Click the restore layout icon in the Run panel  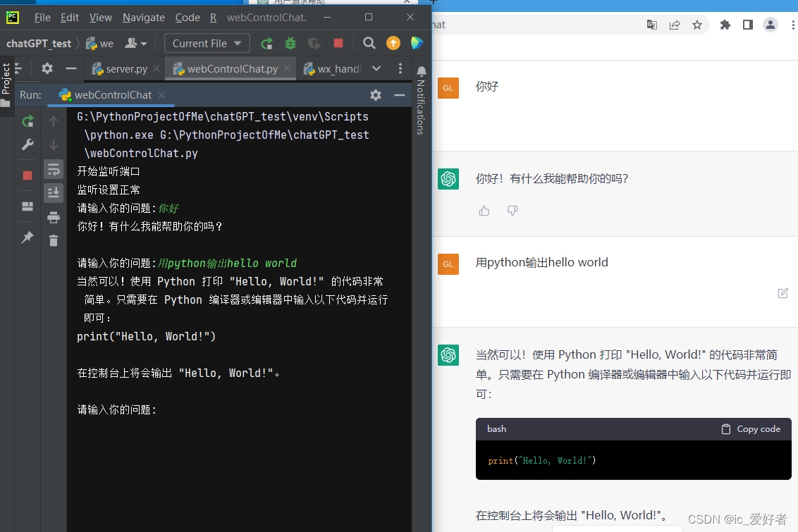coord(27,206)
